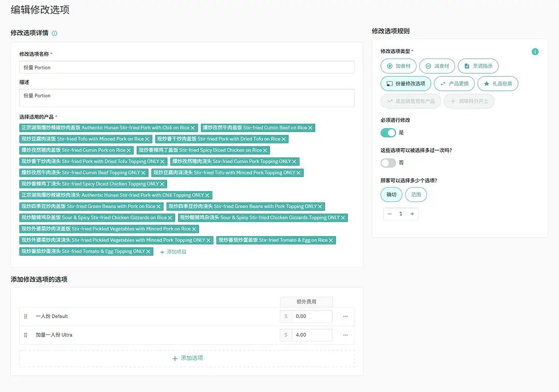Remove Stir-fried Tomato & Egg on Rice tag
559x392 pixels.
331,240
